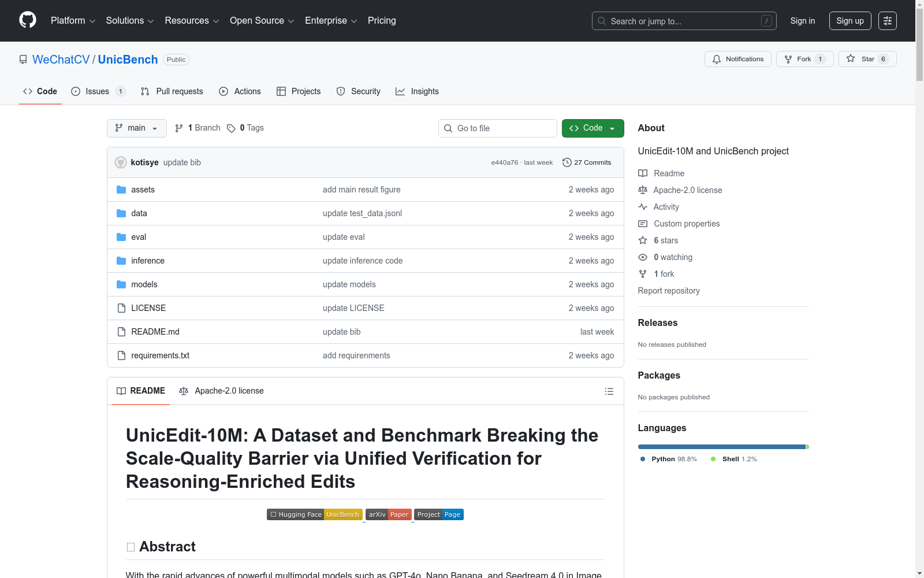This screenshot has height=578, width=924.
Task: Go to the Projects tab
Action: click(299, 91)
